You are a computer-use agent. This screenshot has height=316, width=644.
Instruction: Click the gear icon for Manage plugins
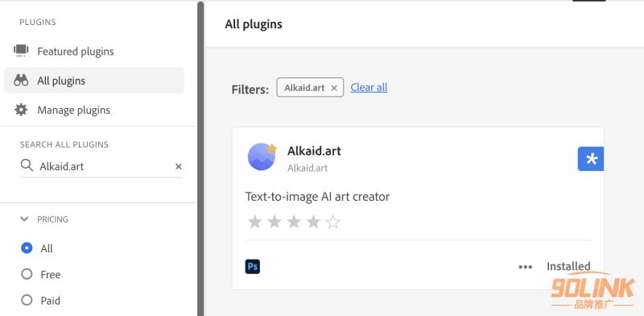point(21,110)
